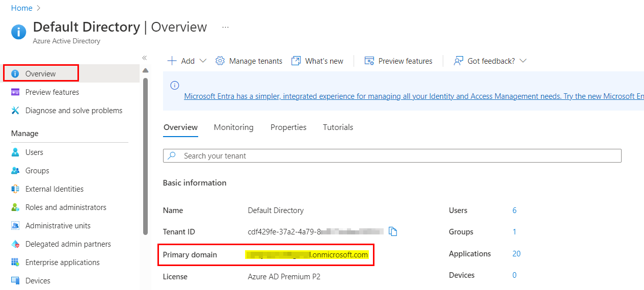Viewport: 644px width, 290px height.
Task: Switch to the Properties tab
Action: (288, 127)
